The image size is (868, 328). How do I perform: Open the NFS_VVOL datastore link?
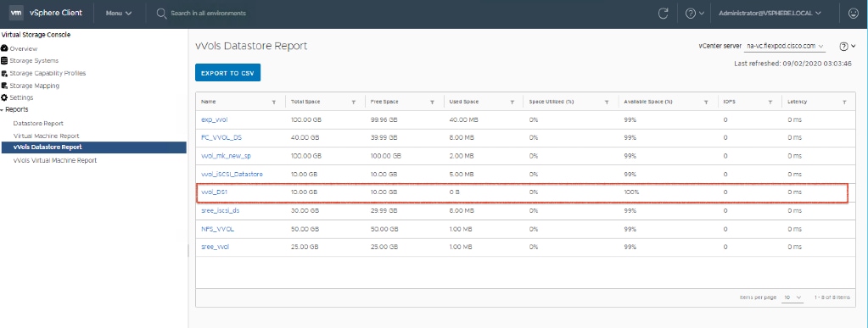point(217,229)
